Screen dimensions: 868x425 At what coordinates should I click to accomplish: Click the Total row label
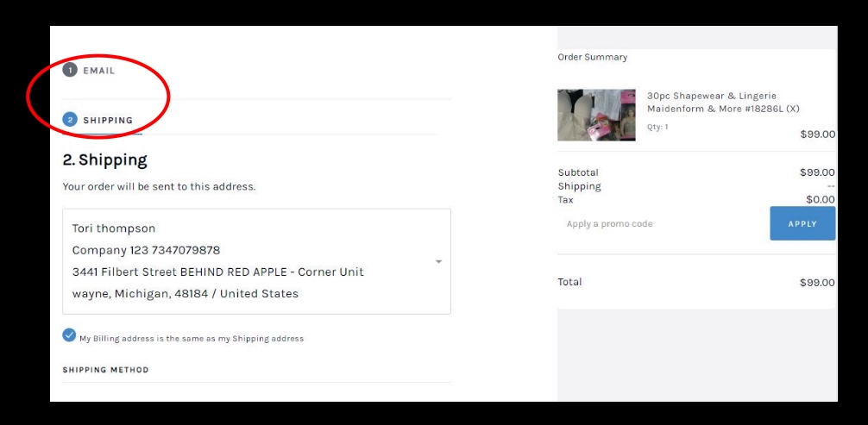pyautogui.click(x=569, y=282)
